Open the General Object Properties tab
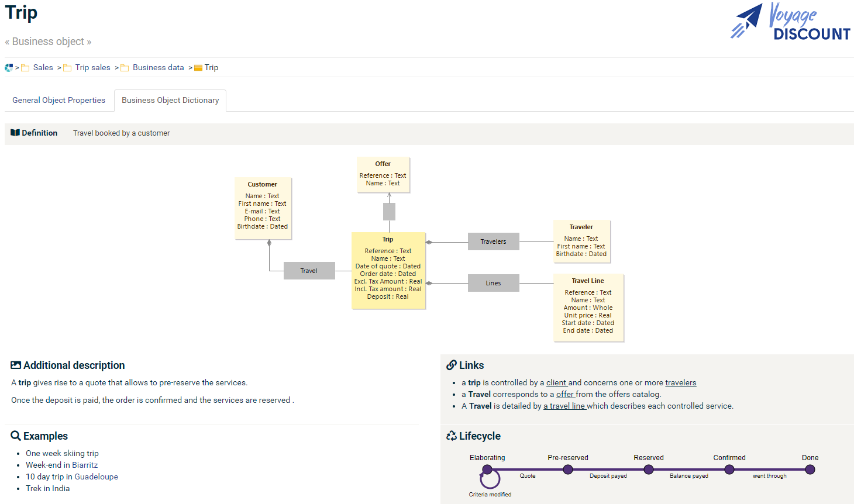This screenshot has width=854, height=504. [58, 101]
